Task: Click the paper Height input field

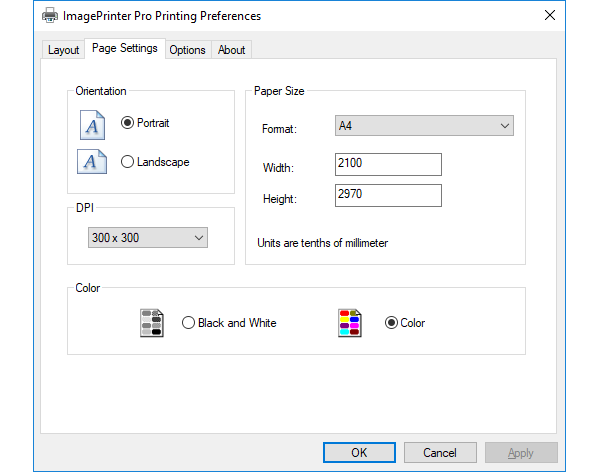Action: [x=388, y=195]
